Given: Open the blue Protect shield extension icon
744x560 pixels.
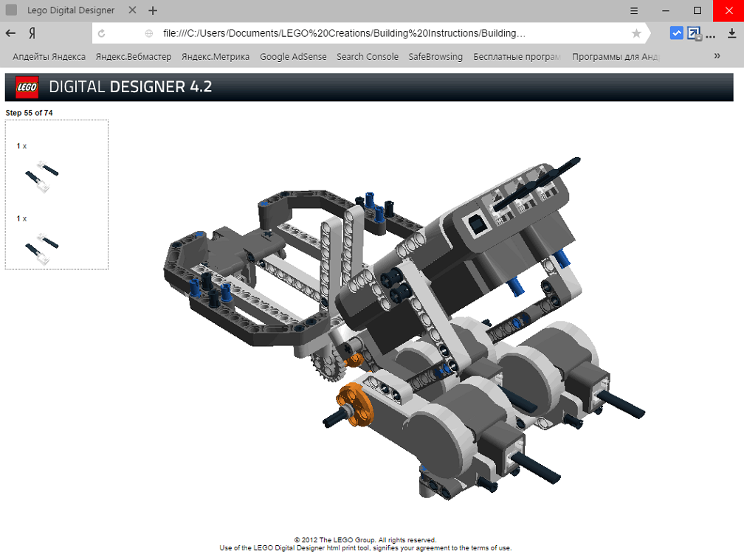Looking at the screenshot, I should click(x=676, y=33).
